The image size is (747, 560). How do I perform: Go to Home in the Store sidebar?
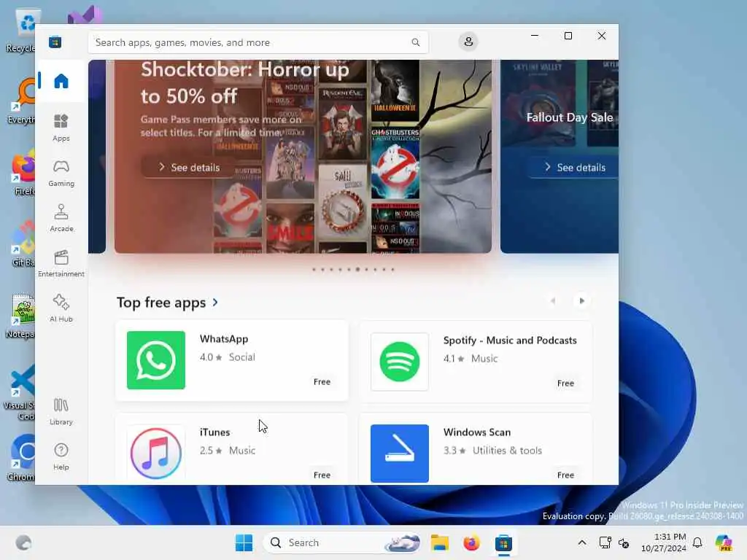pos(61,81)
